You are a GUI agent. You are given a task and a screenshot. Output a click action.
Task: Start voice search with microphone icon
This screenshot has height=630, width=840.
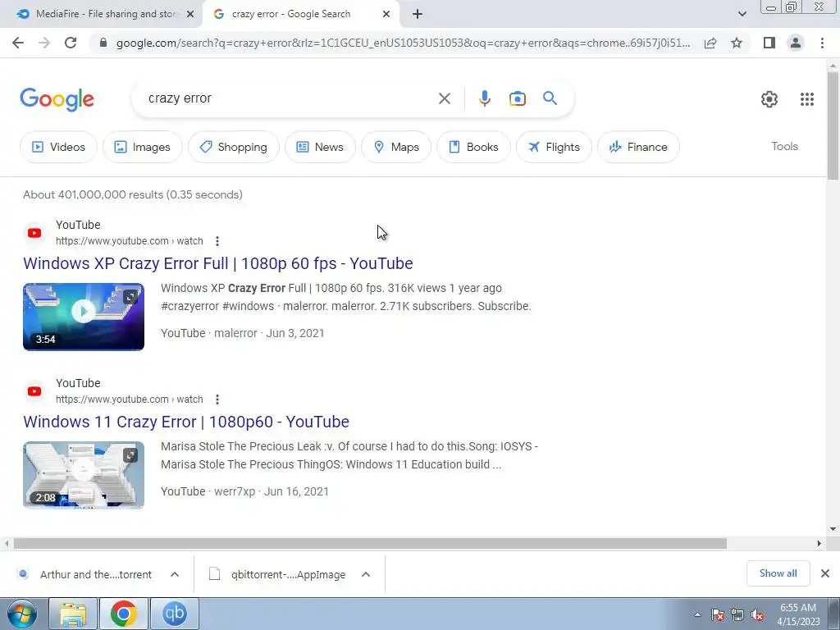[x=484, y=98]
